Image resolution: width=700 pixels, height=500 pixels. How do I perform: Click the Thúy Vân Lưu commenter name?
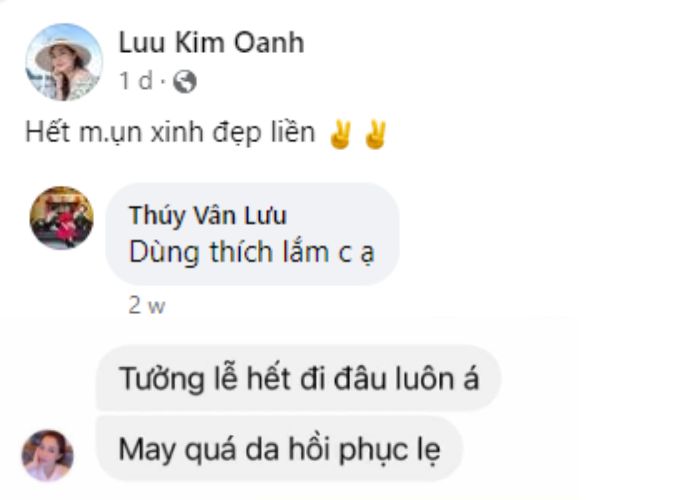(x=208, y=215)
